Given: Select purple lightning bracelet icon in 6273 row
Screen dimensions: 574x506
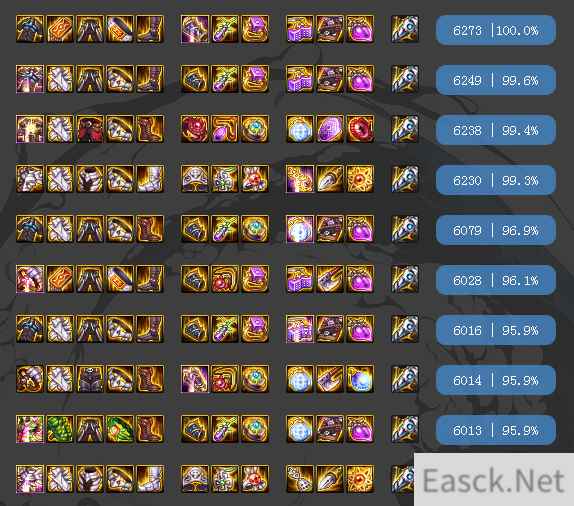Looking at the screenshot, I should click(x=195, y=29).
